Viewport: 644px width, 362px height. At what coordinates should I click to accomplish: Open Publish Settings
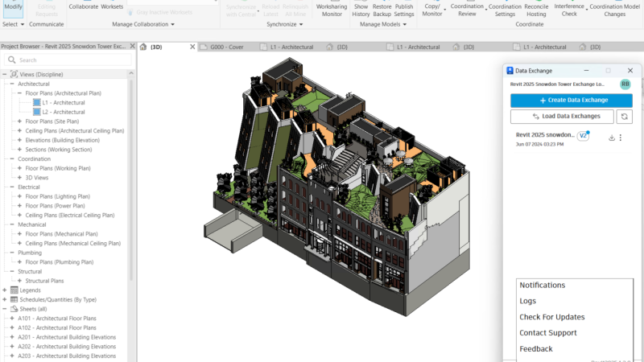tap(404, 10)
